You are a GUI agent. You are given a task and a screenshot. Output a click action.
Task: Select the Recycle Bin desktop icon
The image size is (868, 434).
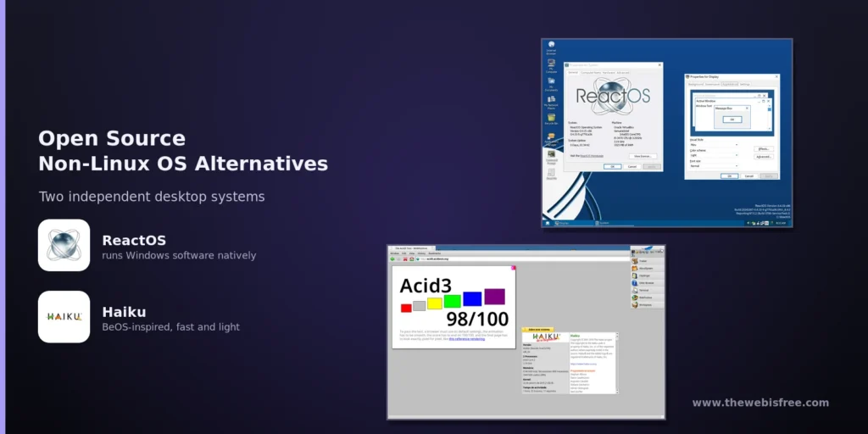click(551, 119)
